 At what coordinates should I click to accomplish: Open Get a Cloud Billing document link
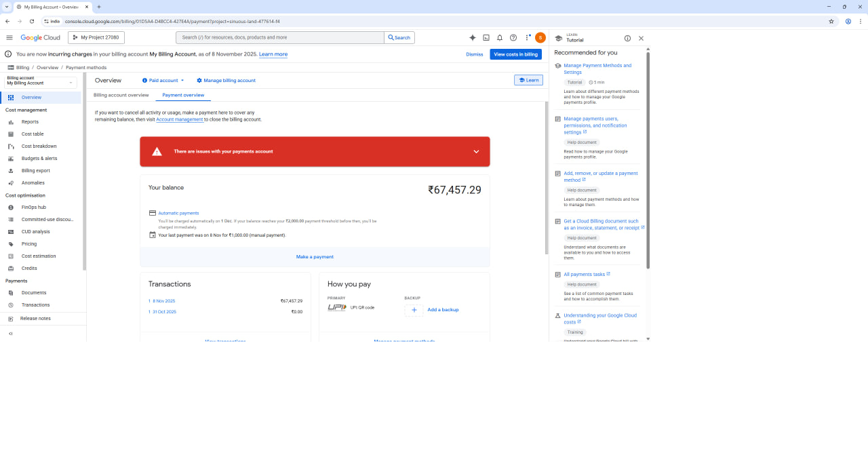tap(602, 224)
